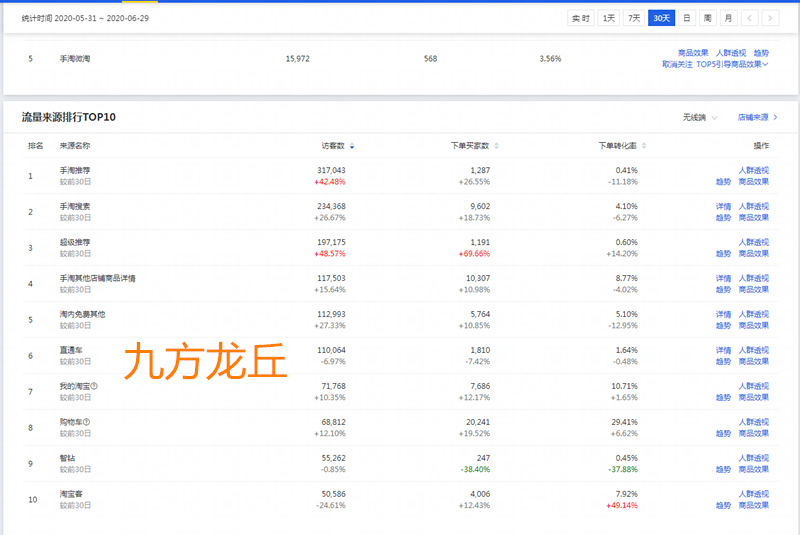Click help icon next to 购物车
Image resolution: width=800 pixels, height=535 pixels.
(x=87, y=422)
